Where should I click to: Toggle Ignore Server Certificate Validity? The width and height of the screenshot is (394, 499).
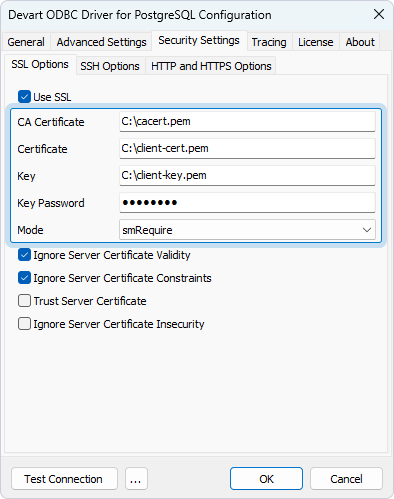pyautogui.click(x=24, y=255)
